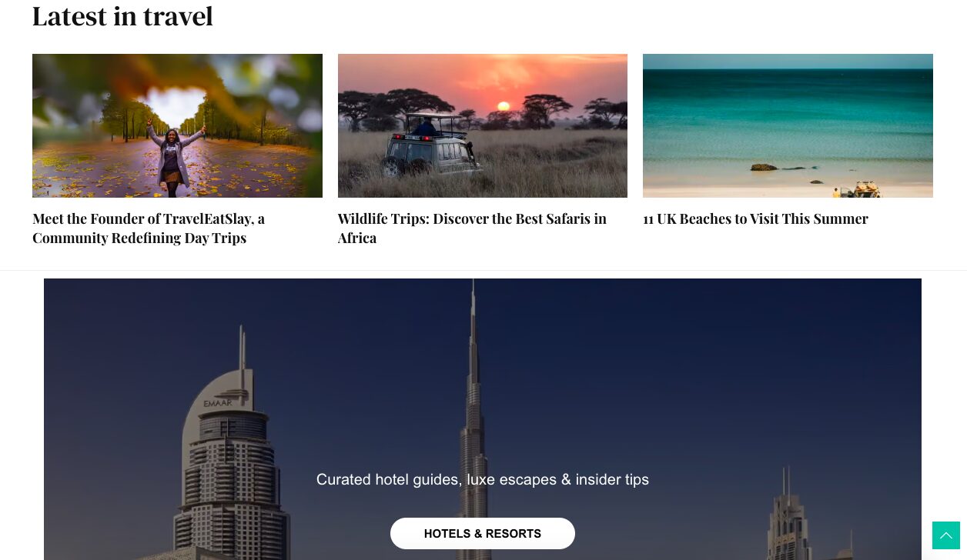Click the setting sun in safari photo

(x=504, y=106)
